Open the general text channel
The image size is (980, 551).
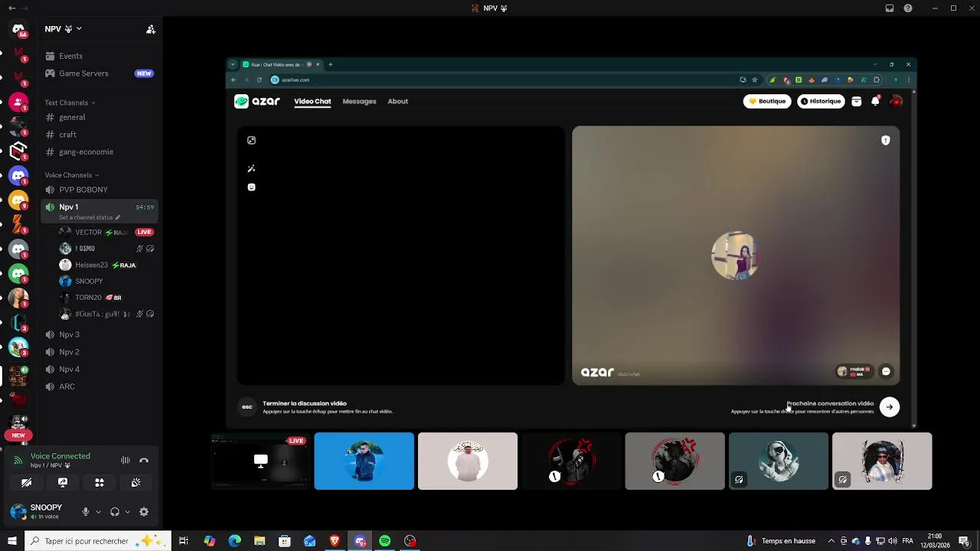pyautogui.click(x=100, y=117)
